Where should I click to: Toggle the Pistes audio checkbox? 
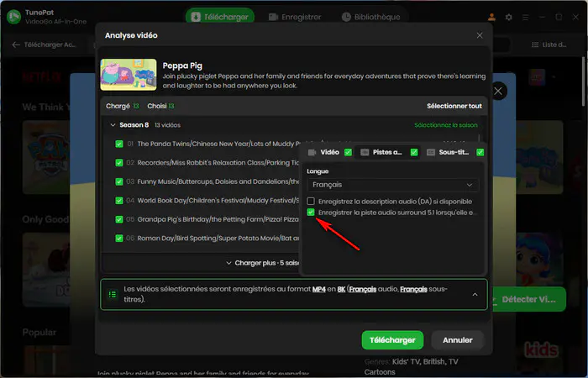click(414, 152)
